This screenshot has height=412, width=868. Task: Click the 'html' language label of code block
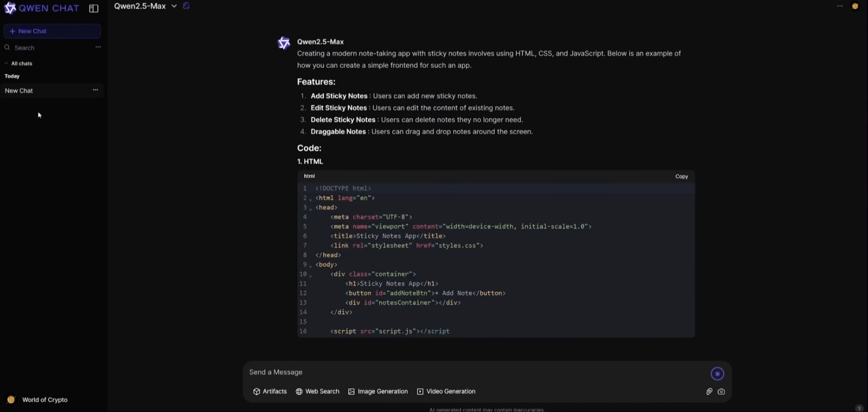tap(309, 176)
